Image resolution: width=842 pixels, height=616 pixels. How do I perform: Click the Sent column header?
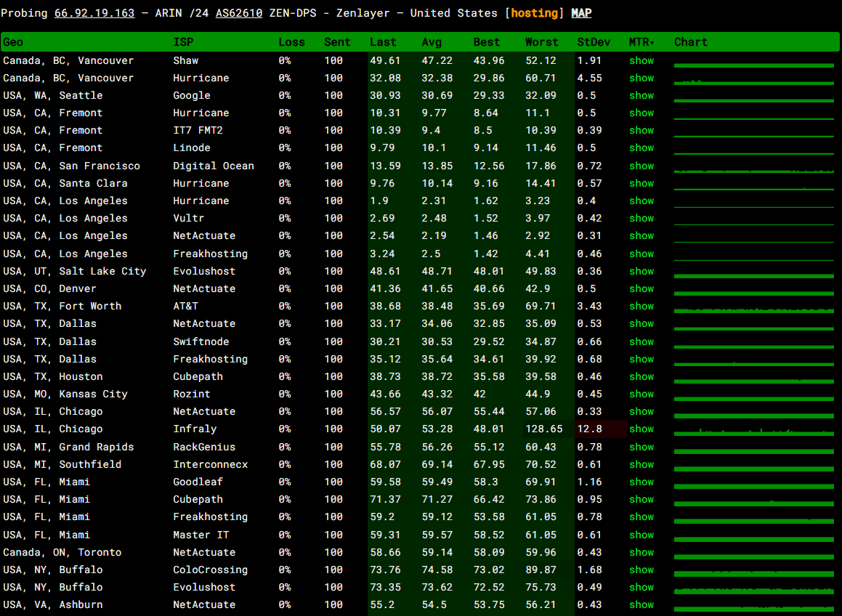tap(337, 42)
